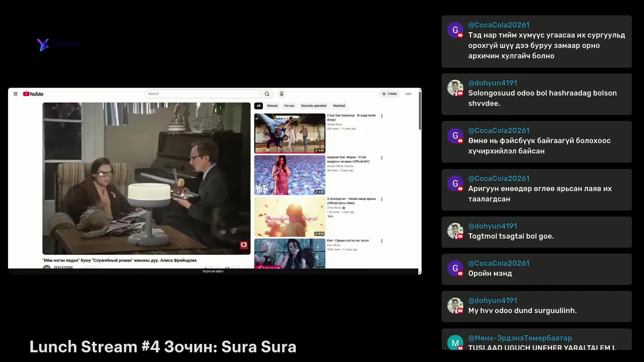Select the 'For you' filter chip
This screenshot has height=362, width=644.
(289, 106)
